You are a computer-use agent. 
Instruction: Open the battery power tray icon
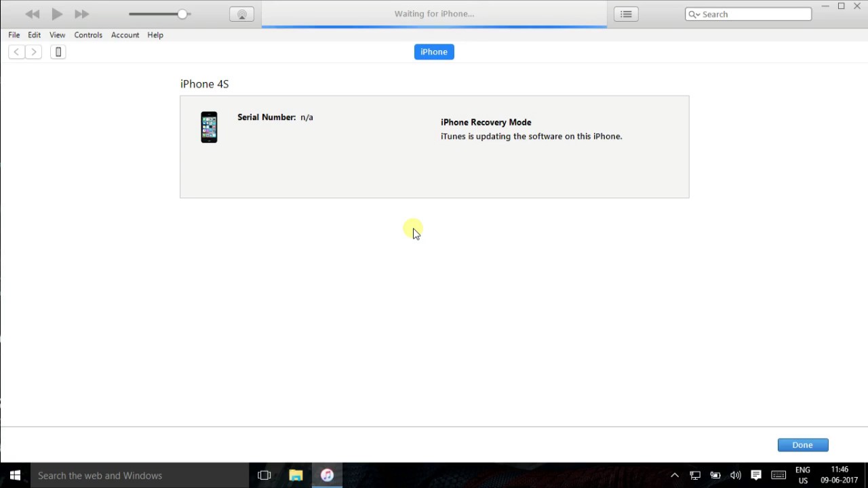pyautogui.click(x=715, y=476)
